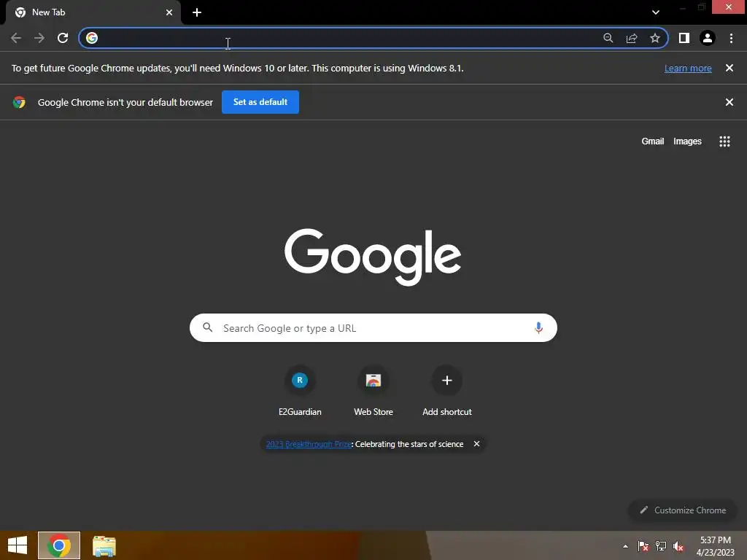Click the Chrome taskbar icon
The height and width of the screenshot is (560, 747).
pos(59,545)
